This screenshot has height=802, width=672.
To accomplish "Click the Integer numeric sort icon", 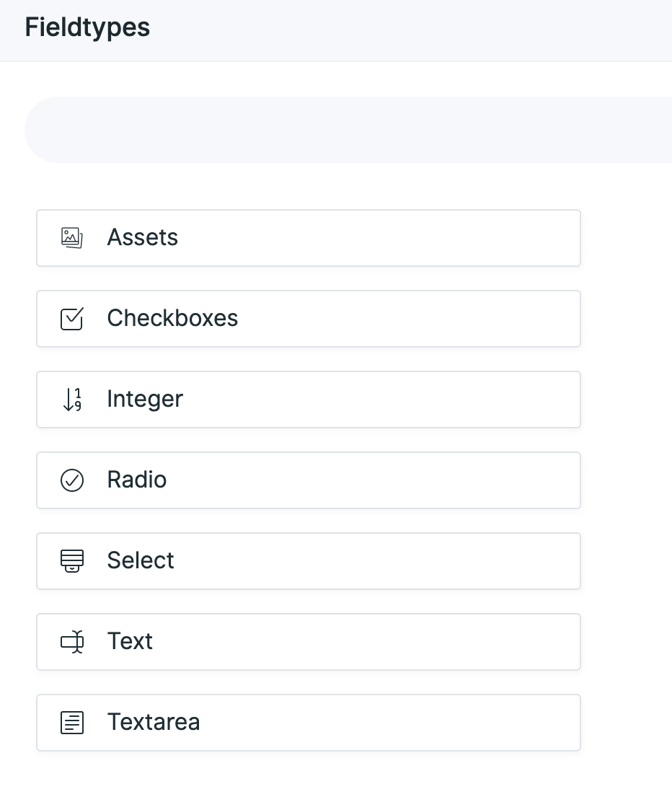I will point(71,399).
